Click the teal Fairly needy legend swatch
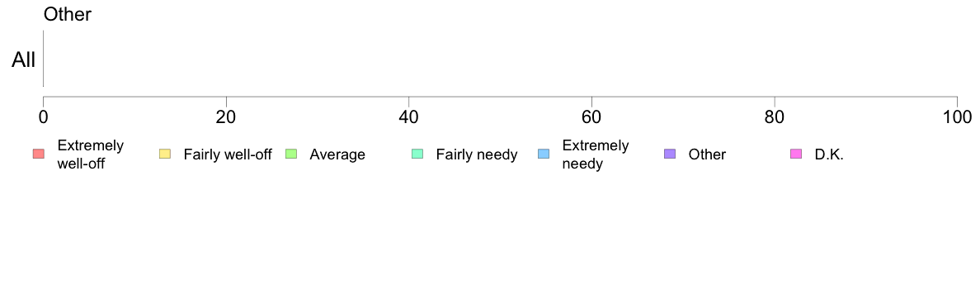This screenshot has height=304, width=980. [417, 154]
